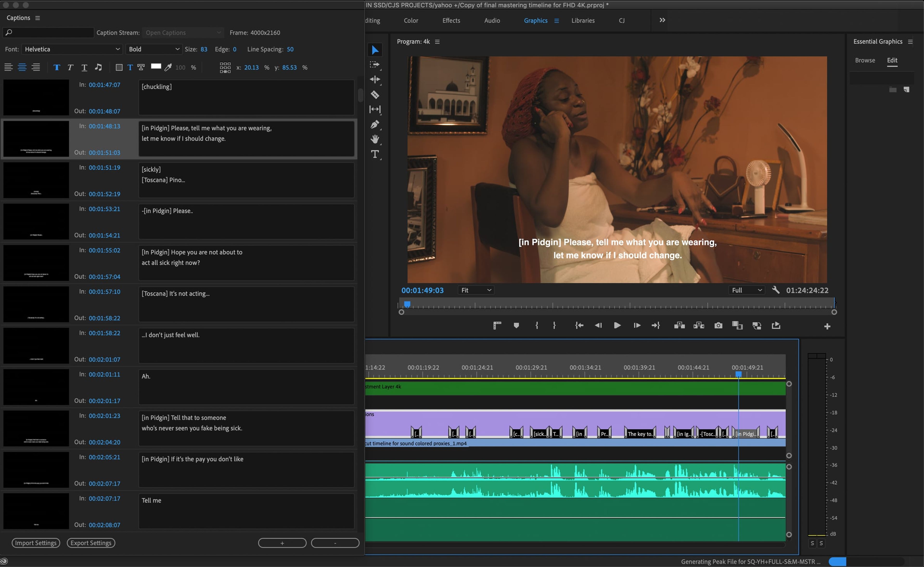Switch to the Color workspace
This screenshot has height=567, width=924.
pos(411,20)
